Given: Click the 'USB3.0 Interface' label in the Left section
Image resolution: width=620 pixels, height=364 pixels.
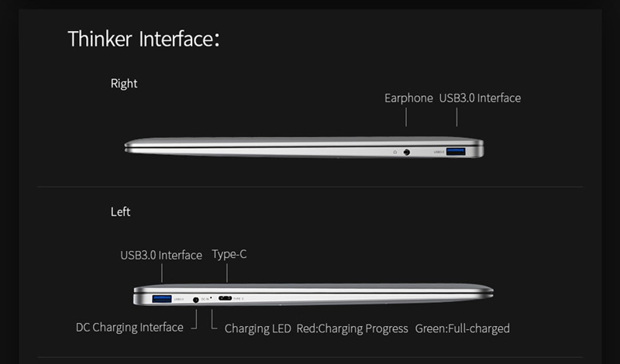Looking at the screenshot, I should [x=161, y=255].
